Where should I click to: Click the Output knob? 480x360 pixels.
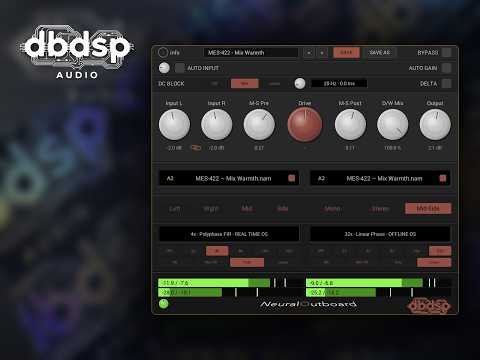[x=435, y=125]
